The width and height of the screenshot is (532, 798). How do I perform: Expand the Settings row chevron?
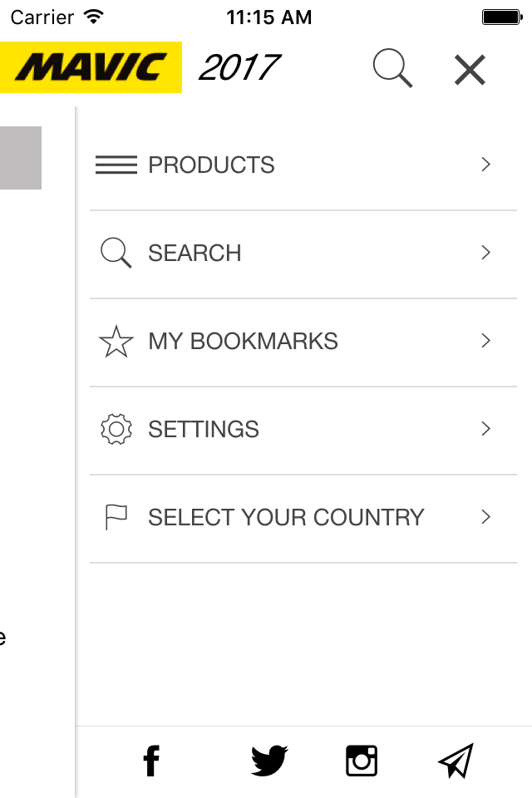pyautogui.click(x=485, y=429)
